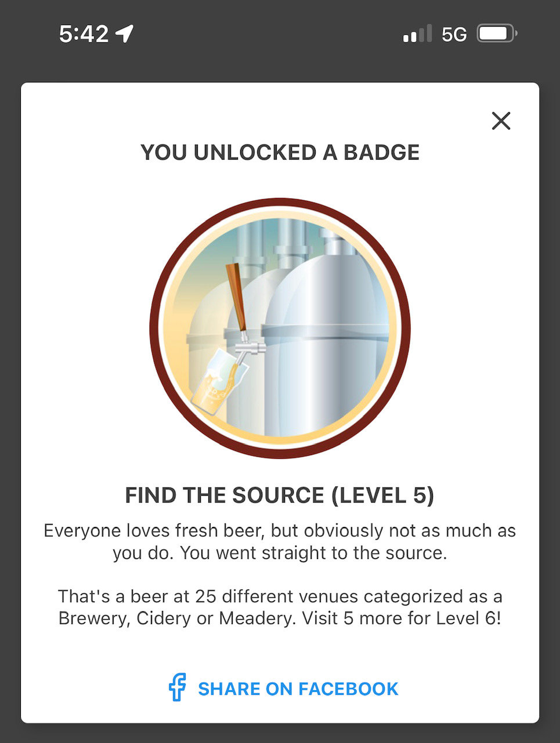Tap the 5G network indicator
This screenshot has height=743, width=560.
click(x=454, y=35)
